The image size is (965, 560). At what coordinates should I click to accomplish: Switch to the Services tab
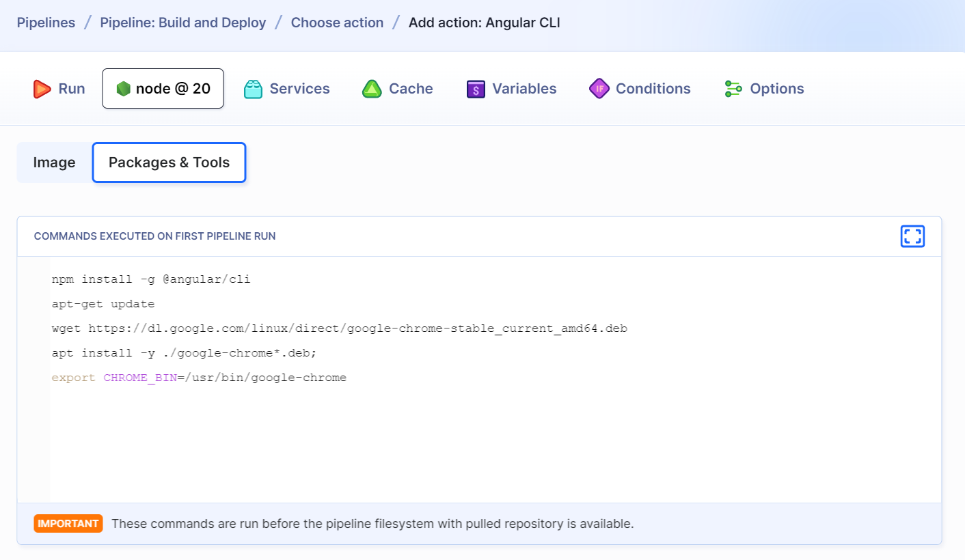pyautogui.click(x=287, y=89)
